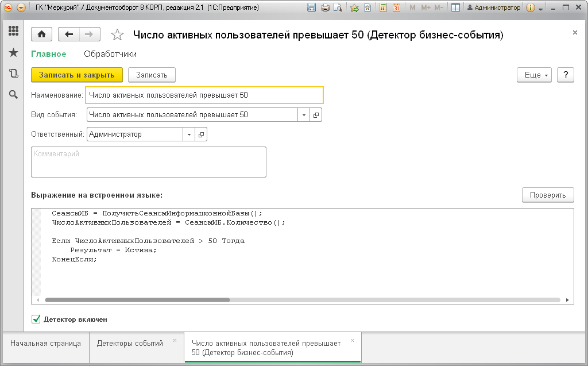Click the search magnifier in sidebar

pyautogui.click(x=14, y=95)
